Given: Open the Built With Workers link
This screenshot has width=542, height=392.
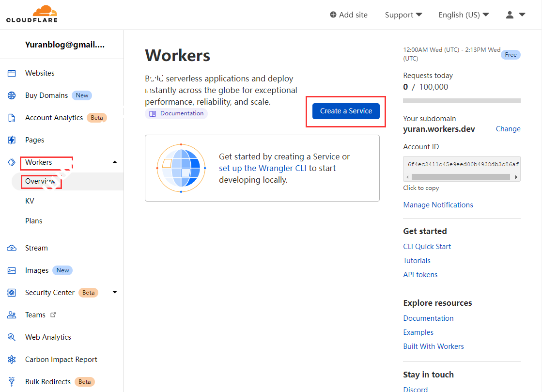Looking at the screenshot, I should pyautogui.click(x=434, y=346).
